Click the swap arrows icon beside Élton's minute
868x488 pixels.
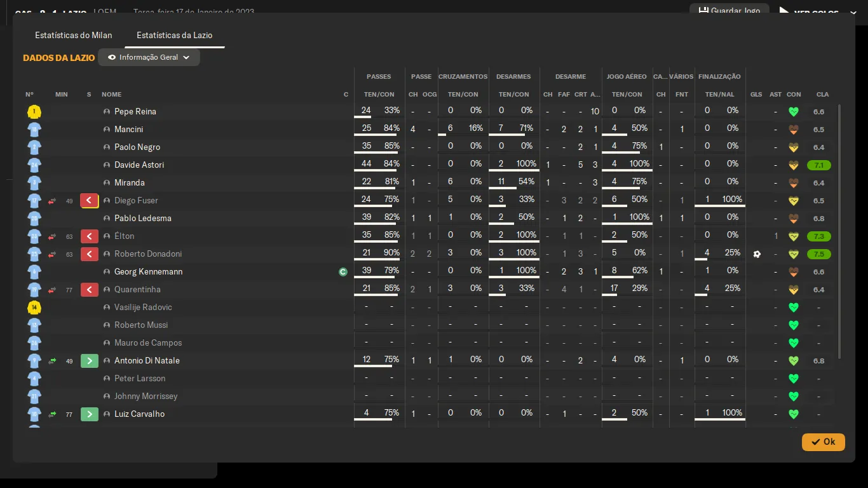pos(52,237)
